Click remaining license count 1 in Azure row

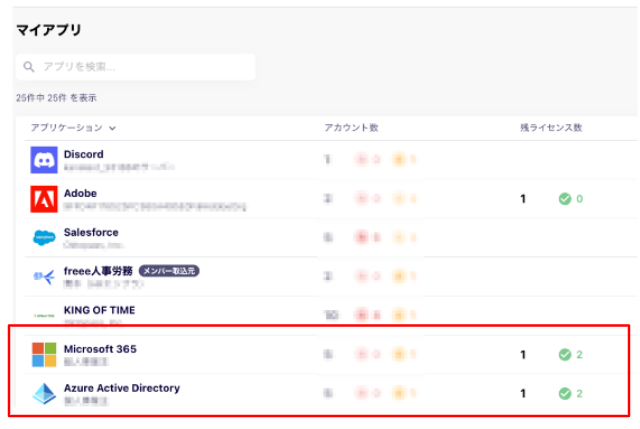pyautogui.click(x=523, y=393)
